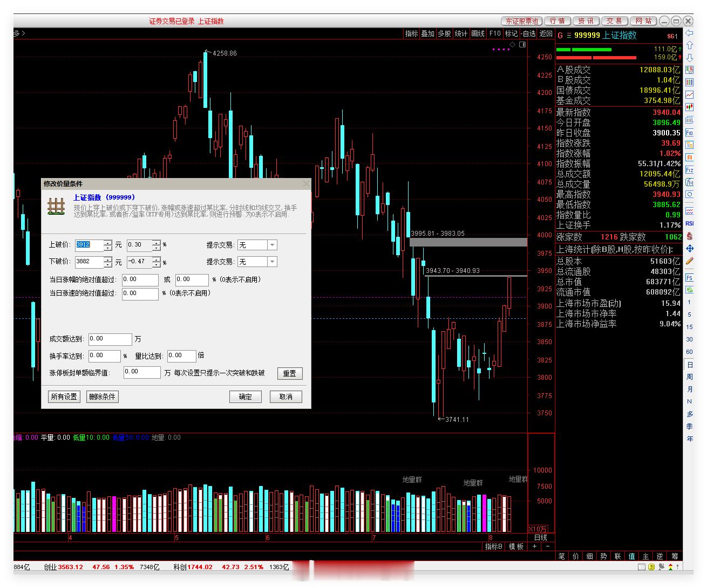Click the back arrow icon in the right sidebar
Viewport: 707px width, 588px height.
point(689,33)
